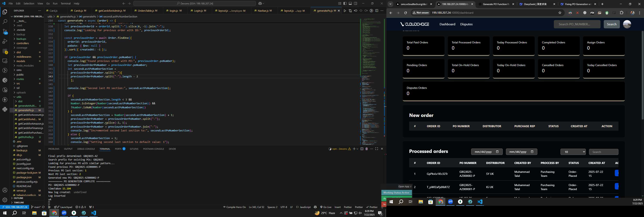This screenshot has width=644, height=217.
Task: Click the Search button on the dashboard
Action: (x=612, y=24)
